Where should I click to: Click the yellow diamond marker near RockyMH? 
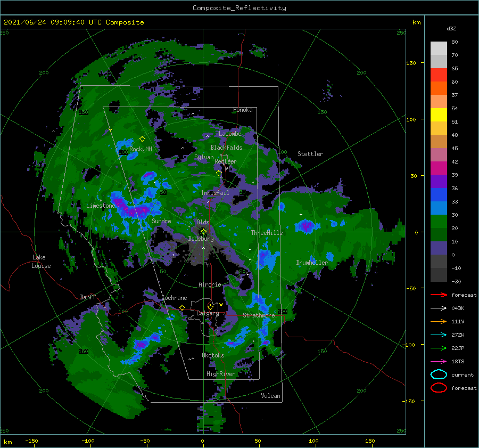[x=142, y=139]
